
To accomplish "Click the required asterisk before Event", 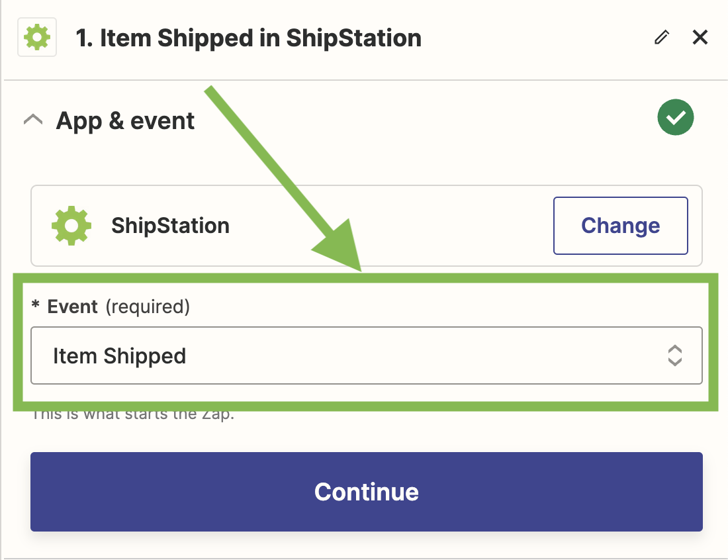I will pyautogui.click(x=36, y=306).
